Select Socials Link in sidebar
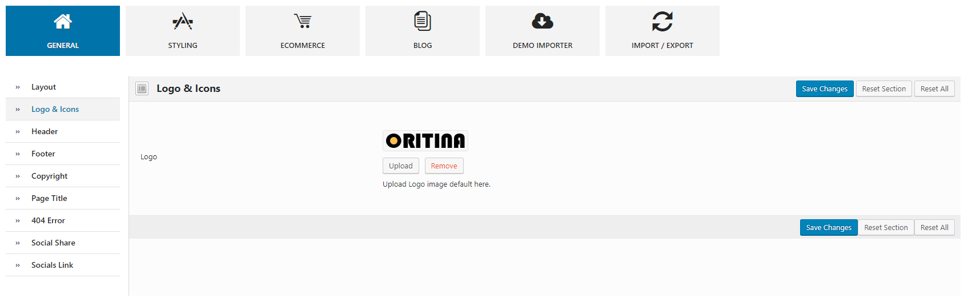Viewport: 980px width, 298px height. pos(63,265)
